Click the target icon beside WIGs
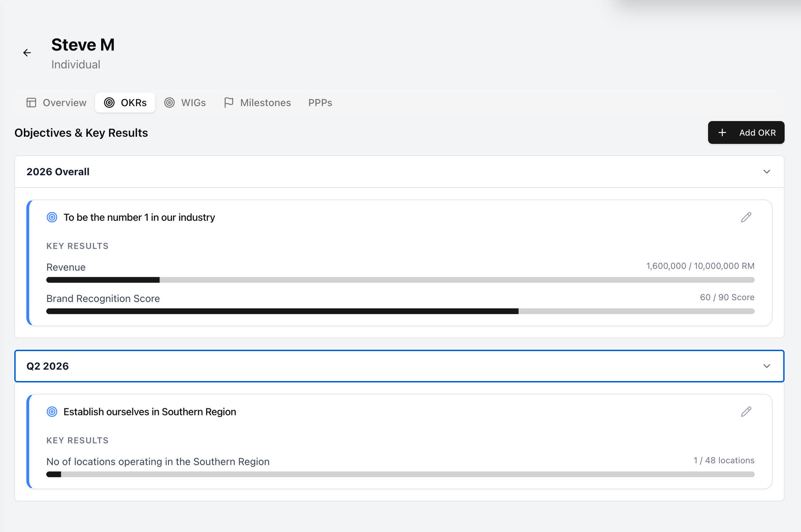 170,102
